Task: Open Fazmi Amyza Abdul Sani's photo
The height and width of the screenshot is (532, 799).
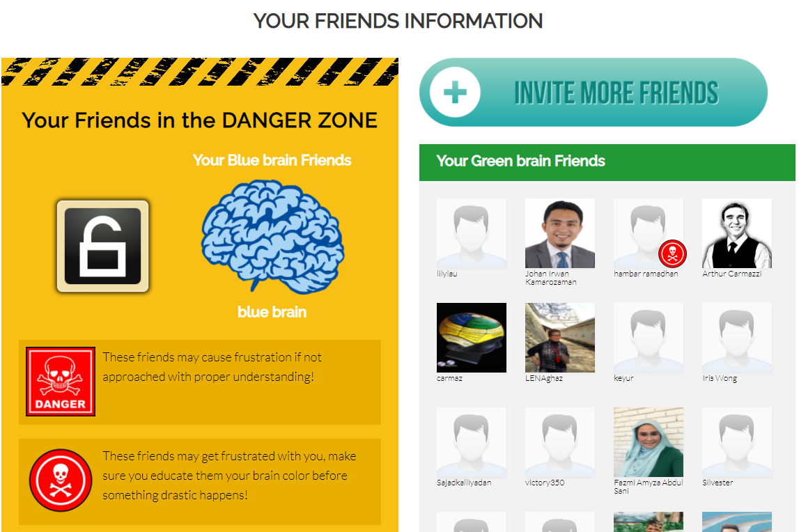Action: [x=648, y=442]
